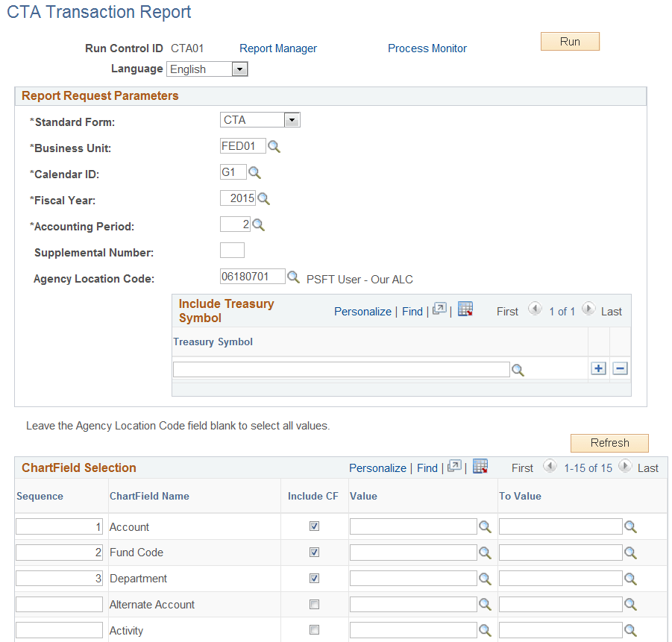Open the Language dropdown
The image size is (672, 642).
point(239,69)
